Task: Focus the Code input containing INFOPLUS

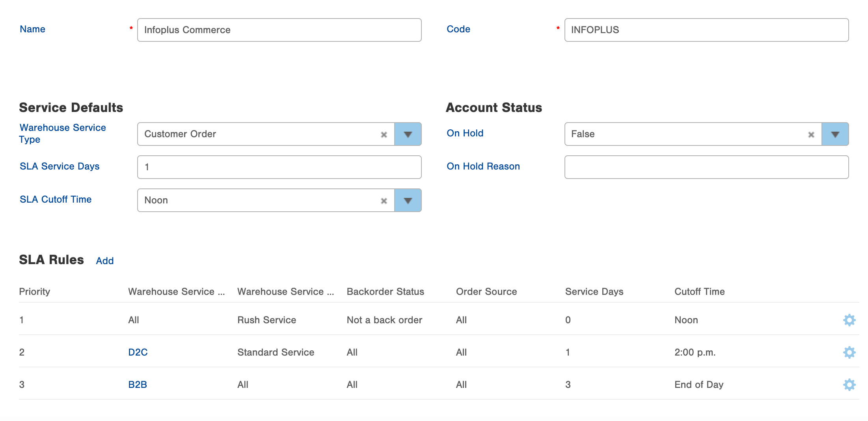Action: point(707,30)
